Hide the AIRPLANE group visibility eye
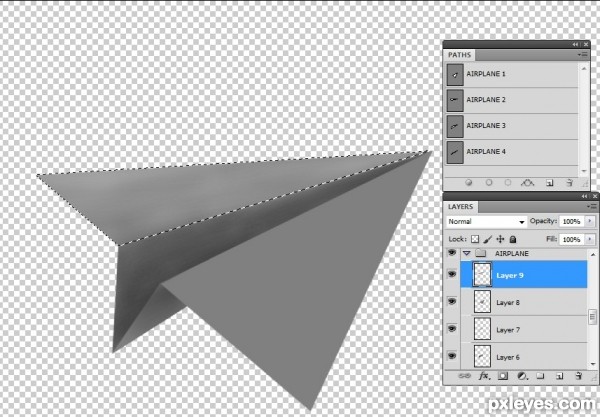The width and height of the screenshot is (600, 417). pyautogui.click(x=452, y=253)
